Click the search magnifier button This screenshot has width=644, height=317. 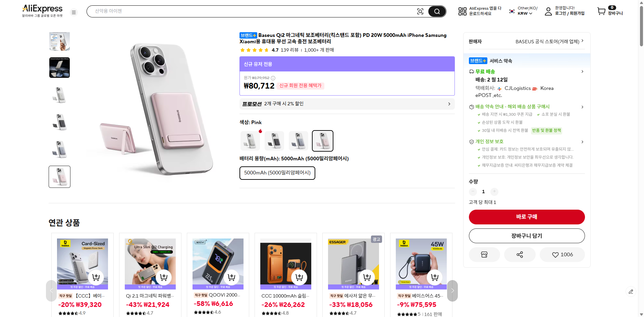[x=437, y=11]
